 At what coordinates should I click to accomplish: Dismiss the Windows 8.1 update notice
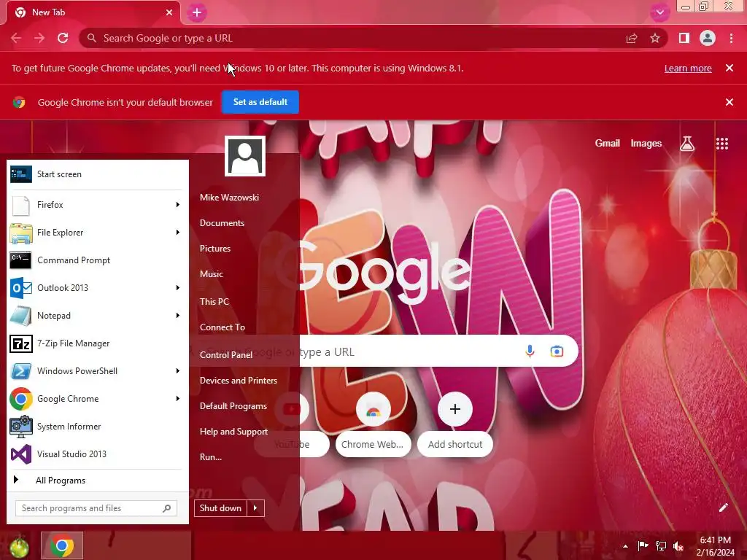(x=729, y=68)
